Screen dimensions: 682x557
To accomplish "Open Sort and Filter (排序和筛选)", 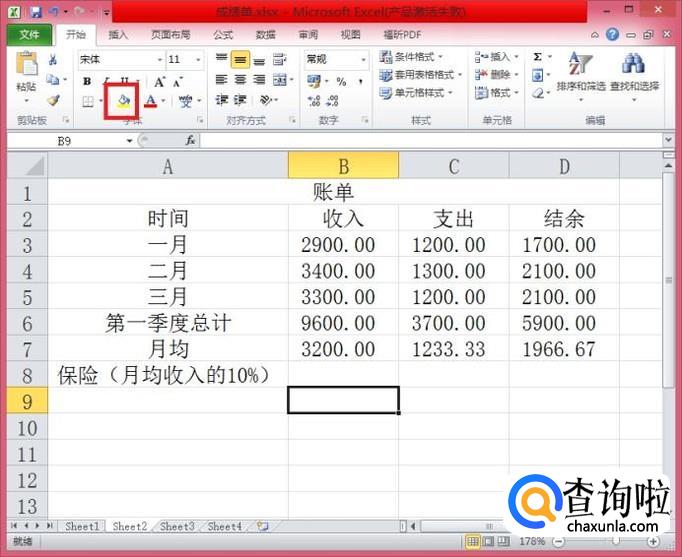I will [x=581, y=76].
